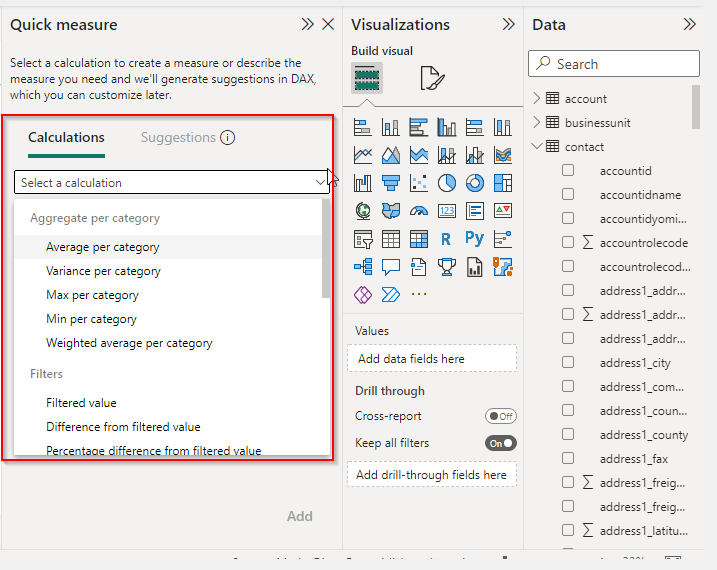Select the Pie chart visual
This screenshot has height=570, width=717.
tap(447, 183)
